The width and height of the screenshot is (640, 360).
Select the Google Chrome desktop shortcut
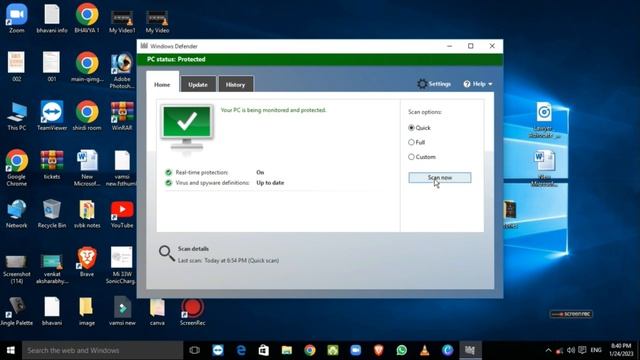(x=17, y=168)
